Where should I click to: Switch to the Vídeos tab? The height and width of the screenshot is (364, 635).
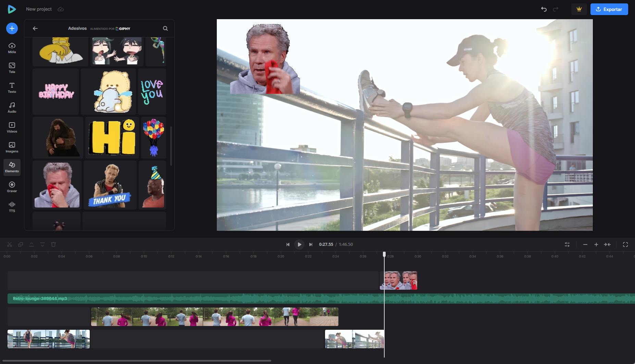[x=12, y=127]
